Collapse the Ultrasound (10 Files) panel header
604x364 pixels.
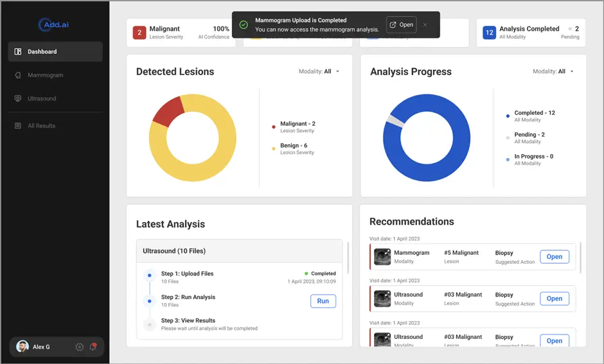[239, 251]
